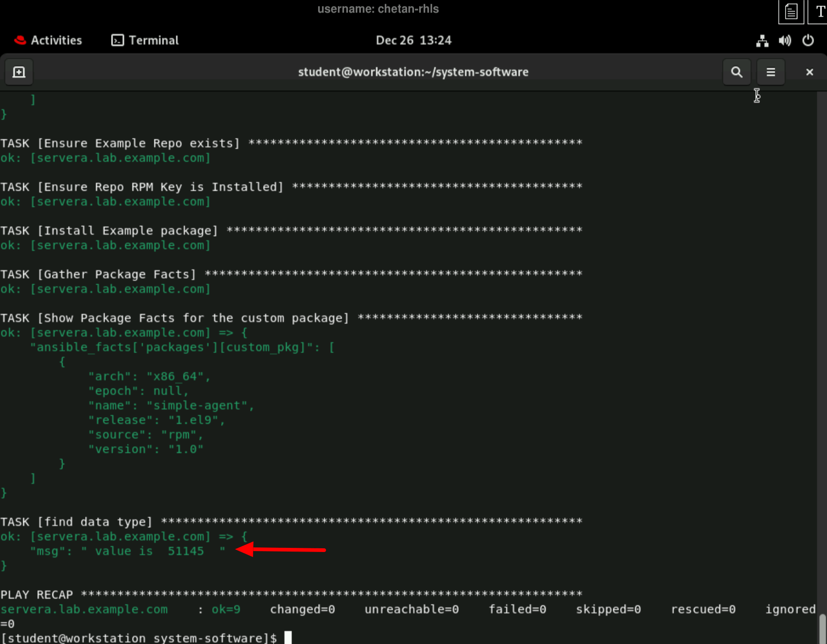Click the "name": "simple-agent" line

click(x=171, y=405)
